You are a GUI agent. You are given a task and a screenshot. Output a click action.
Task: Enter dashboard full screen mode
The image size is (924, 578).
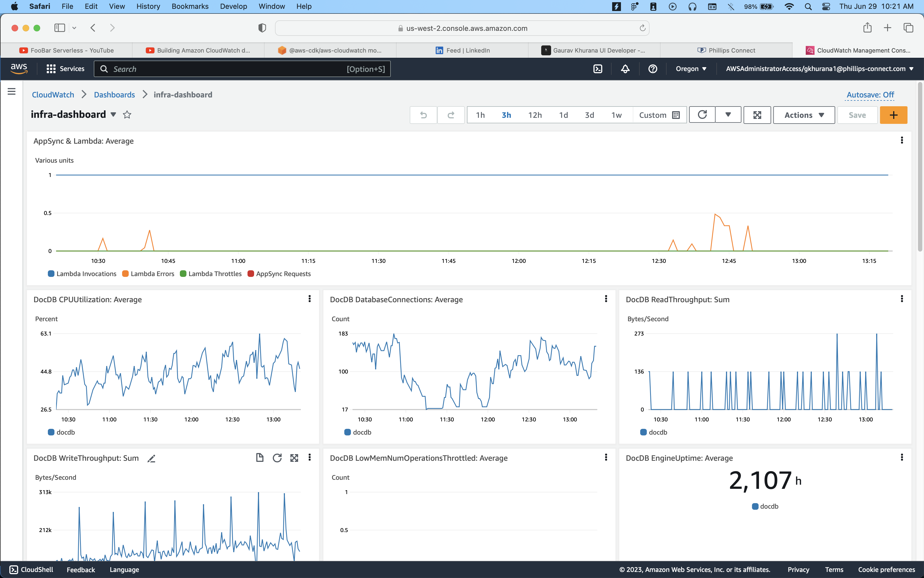coord(757,115)
